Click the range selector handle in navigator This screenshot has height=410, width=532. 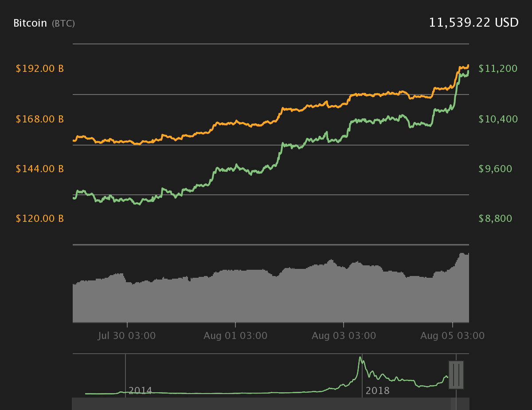pos(456,375)
